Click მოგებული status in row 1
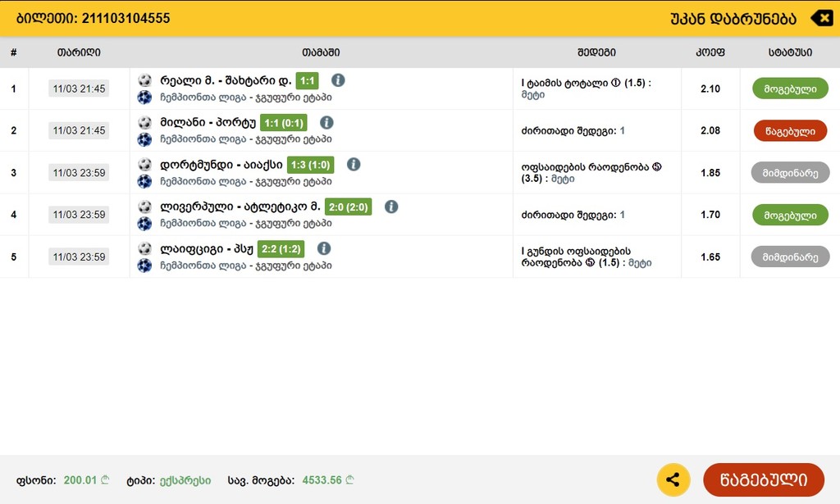Image resolution: width=840 pixels, height=504 pixels. tap(790, 89)
